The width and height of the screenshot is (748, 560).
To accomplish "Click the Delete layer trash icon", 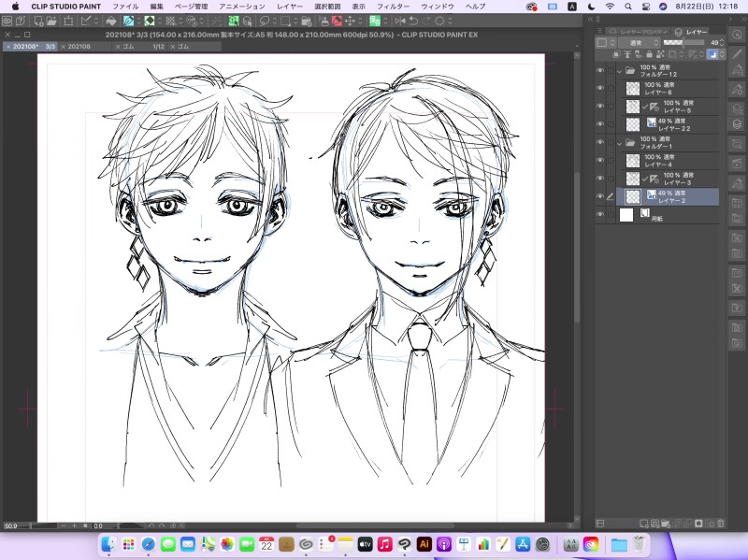I will [721, 524].
